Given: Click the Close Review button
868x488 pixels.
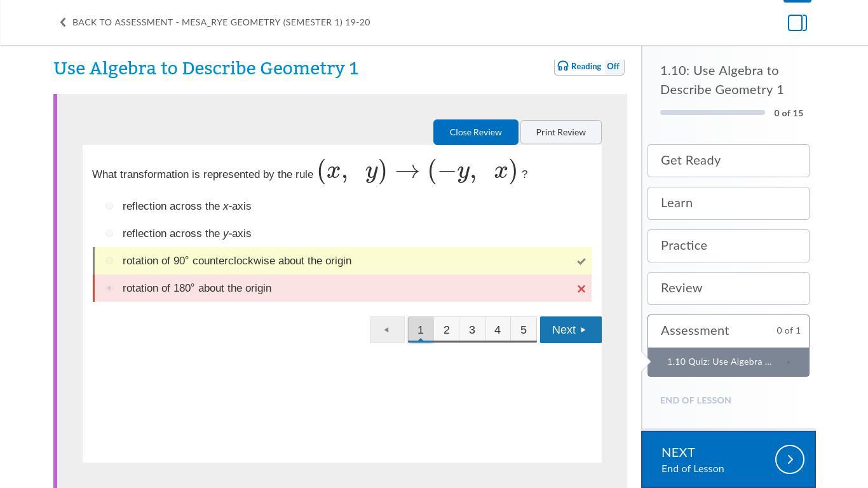Looking at the screenshot, I should [x=475, y=132].
